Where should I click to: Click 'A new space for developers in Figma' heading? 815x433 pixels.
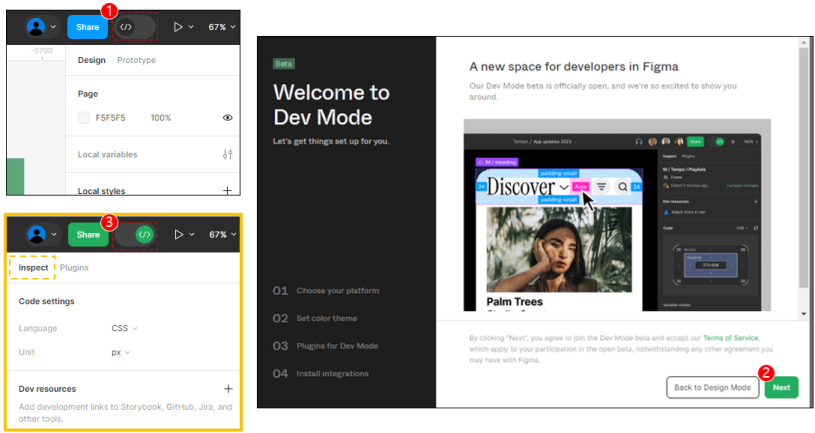click(x=574, y=67)
